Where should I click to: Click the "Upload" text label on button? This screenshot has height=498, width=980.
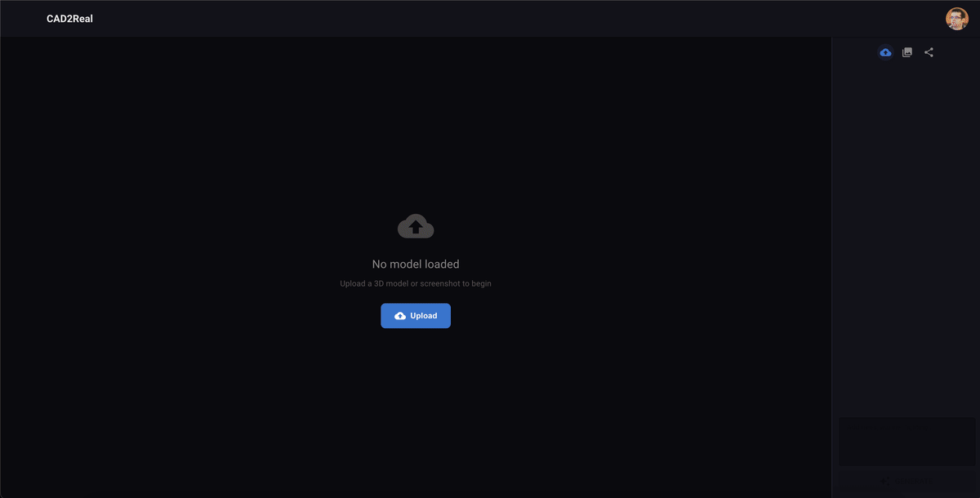click(x=424, y=316)
